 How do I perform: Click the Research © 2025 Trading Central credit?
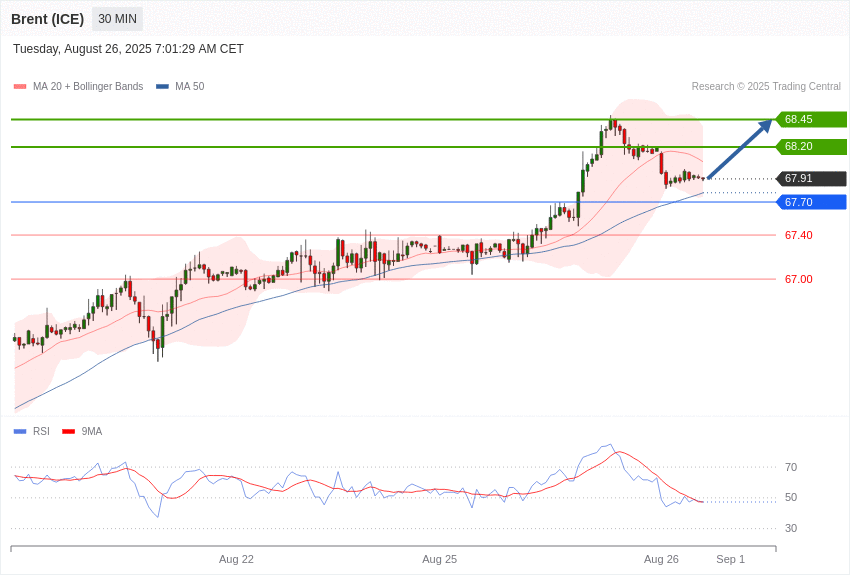[x=766, y=87]
